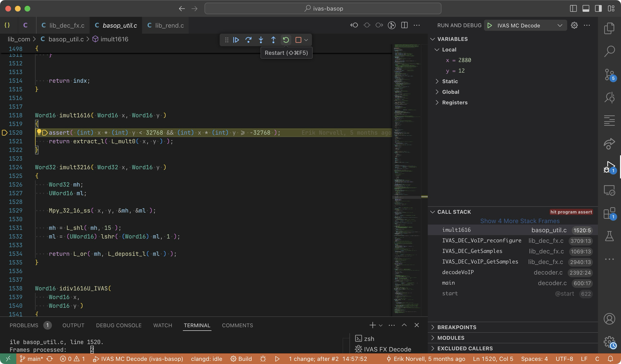
Task: Click the Step Into debug icon
Action: pos(261,40)
